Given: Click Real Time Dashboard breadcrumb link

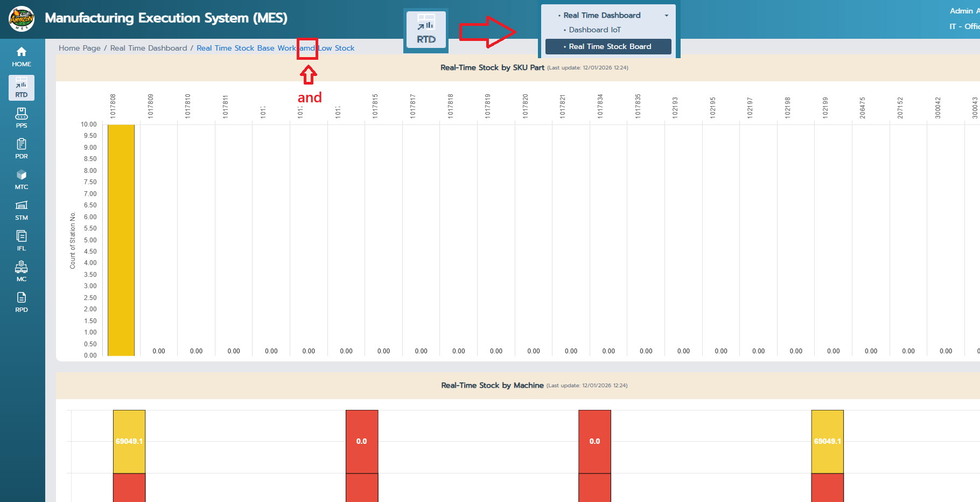Looking at the screenshot, I should [x=149, y=48].
